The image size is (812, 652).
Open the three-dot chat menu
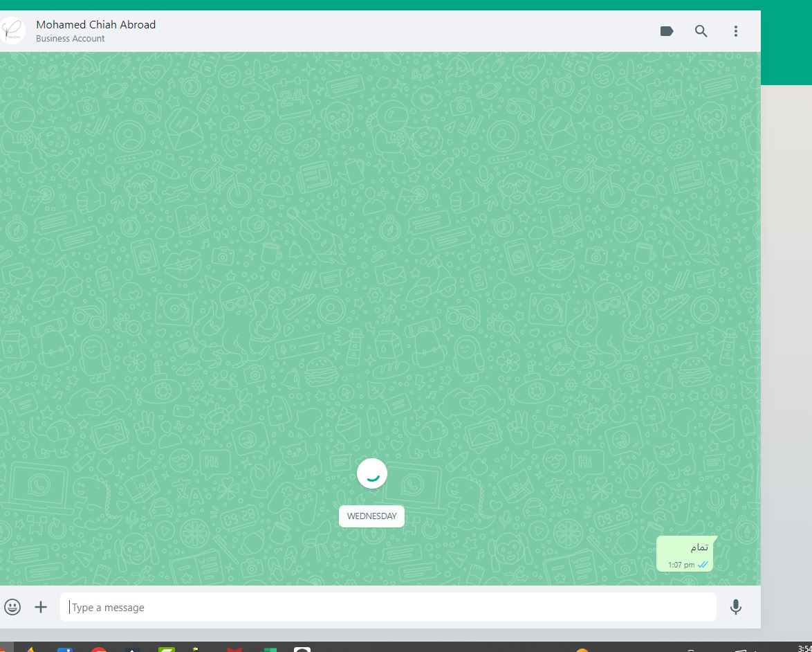coord(735,31)
